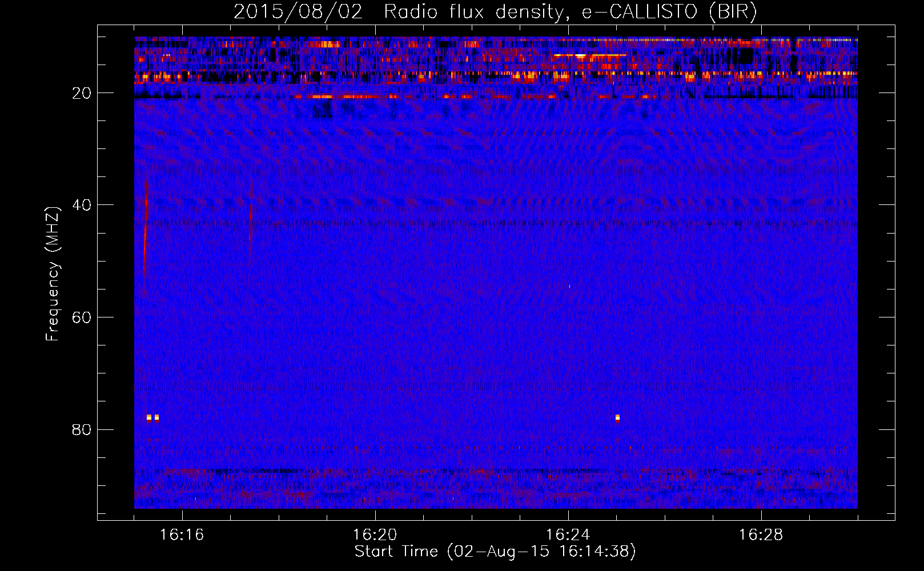Click the 16:16 time tick label
The height and width of the screenshot is (571, 924).
[182, 535]
